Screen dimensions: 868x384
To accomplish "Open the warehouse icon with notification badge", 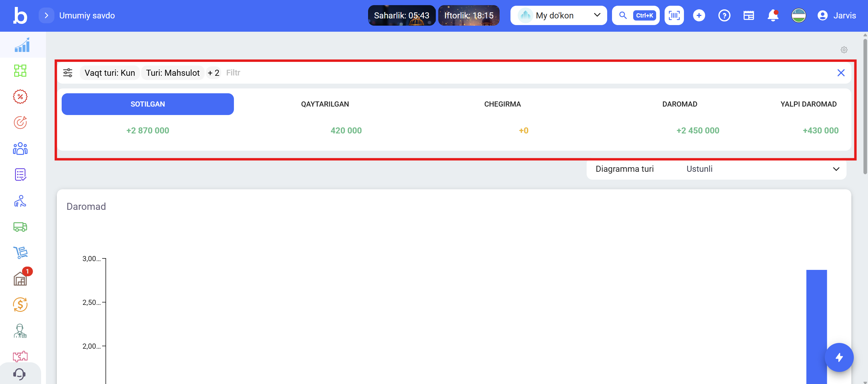I will click(20, 279).
